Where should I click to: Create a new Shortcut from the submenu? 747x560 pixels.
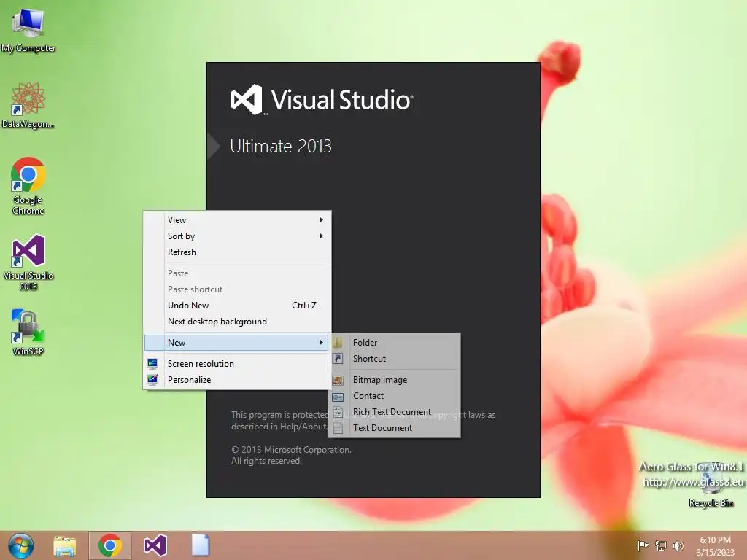[395, 359]
